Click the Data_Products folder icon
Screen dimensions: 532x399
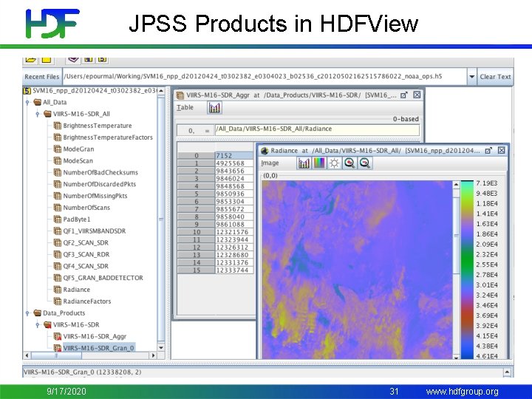coord(38,313)
